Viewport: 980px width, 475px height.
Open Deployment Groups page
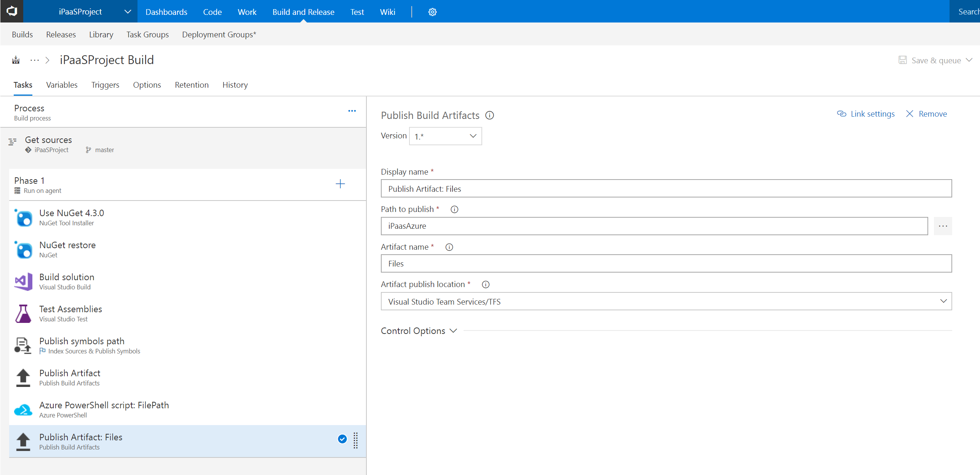tap(219, 35)
